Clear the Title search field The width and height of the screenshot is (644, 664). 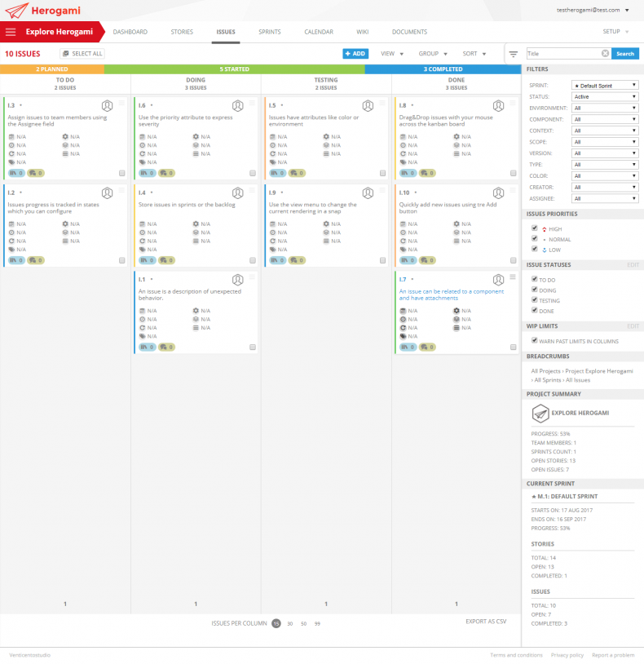pyautogui.click(x=605, y=54)
